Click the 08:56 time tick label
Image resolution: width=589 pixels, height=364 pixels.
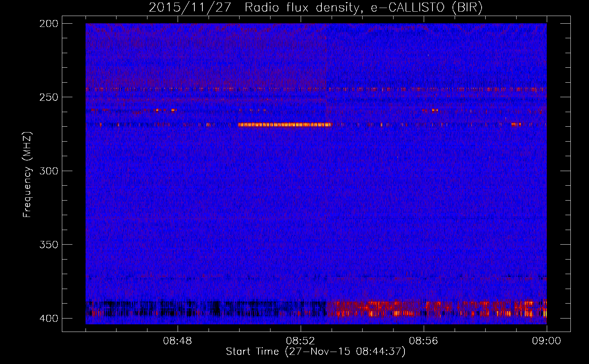pyautogui.click(x=423, y=341)
